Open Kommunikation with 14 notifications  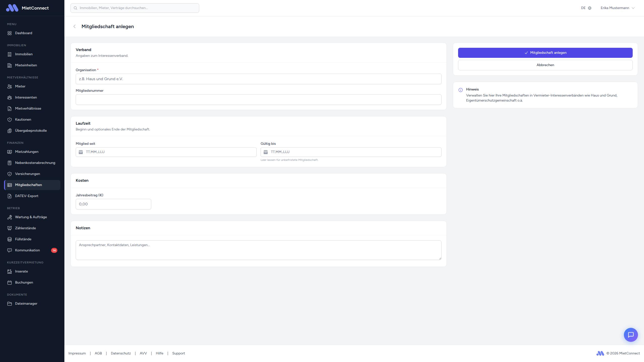(x=27, y=250)
